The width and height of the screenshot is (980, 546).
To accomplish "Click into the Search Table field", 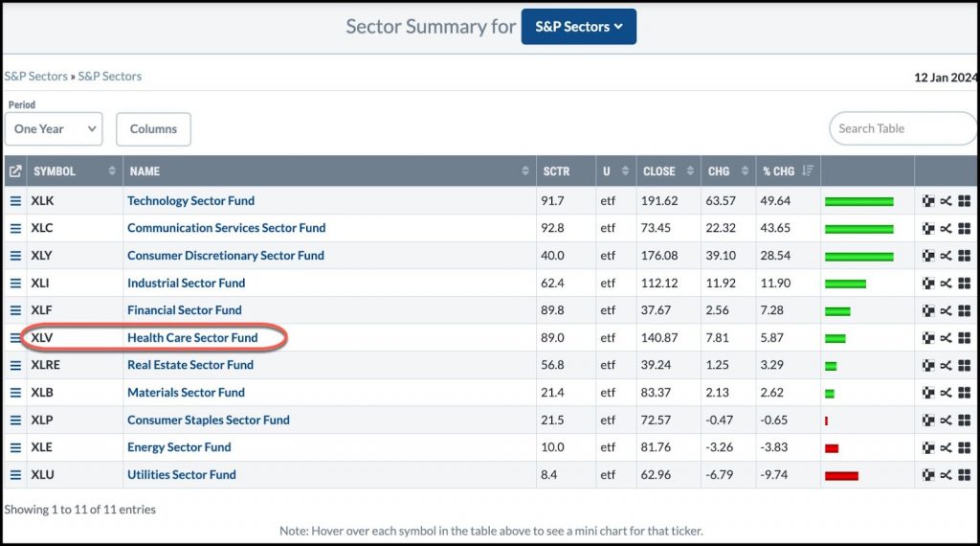I will tap(902, 129).
